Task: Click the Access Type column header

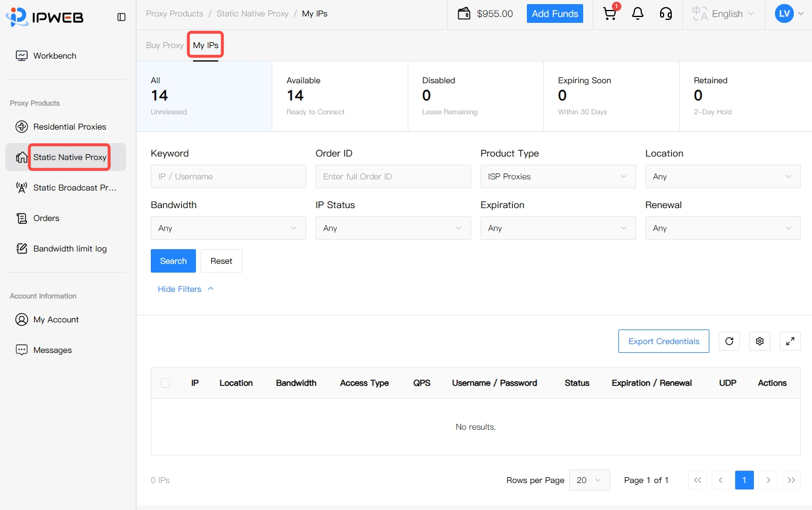Action: pos(364,383)
